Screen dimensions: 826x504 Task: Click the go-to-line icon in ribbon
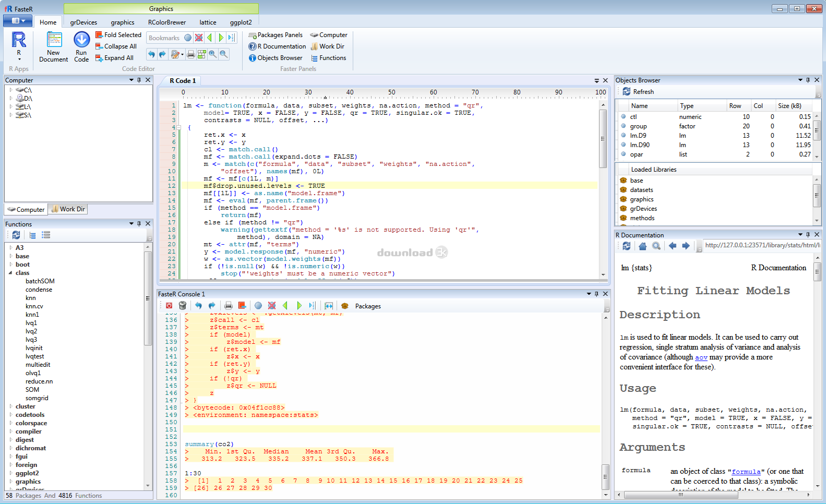coord(231,38)
